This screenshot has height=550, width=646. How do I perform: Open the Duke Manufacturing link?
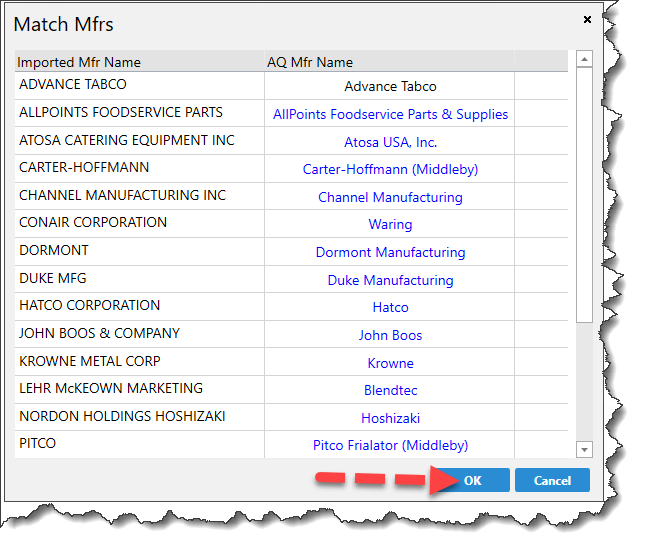coord(390,280)
